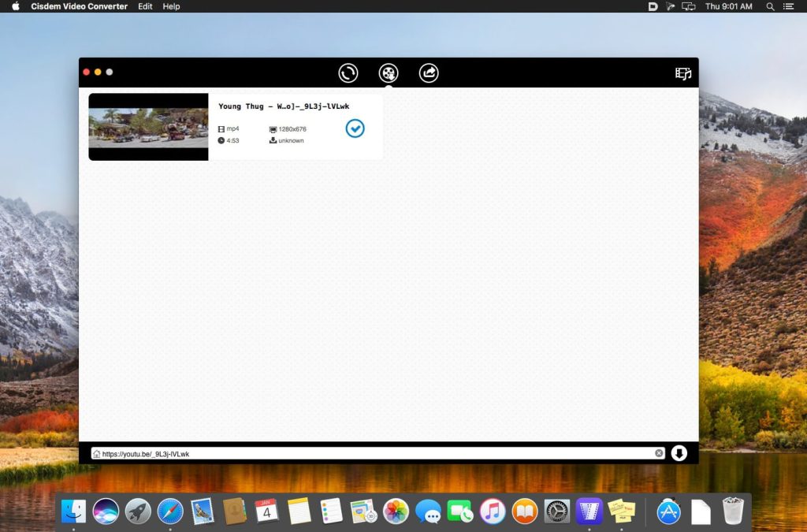Open System Preferences from the dock
Screen dimensions: 807x532
coord(557,512)
